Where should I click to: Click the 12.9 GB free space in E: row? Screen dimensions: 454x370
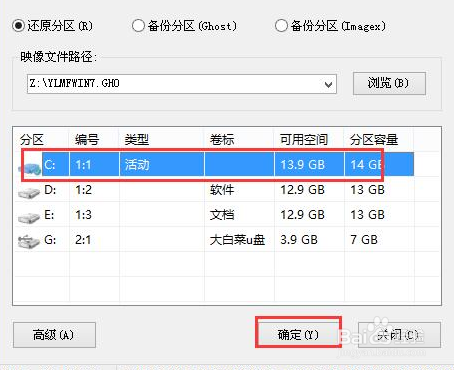(x=302, y=215)
